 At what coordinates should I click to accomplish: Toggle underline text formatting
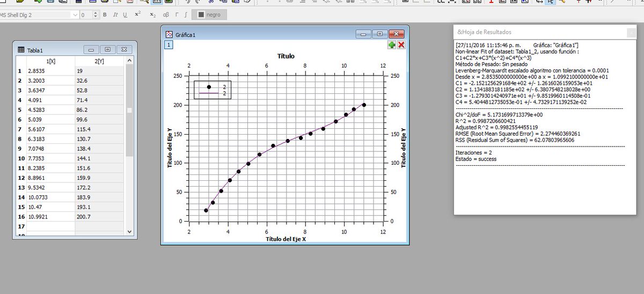(x=125, y=15)
